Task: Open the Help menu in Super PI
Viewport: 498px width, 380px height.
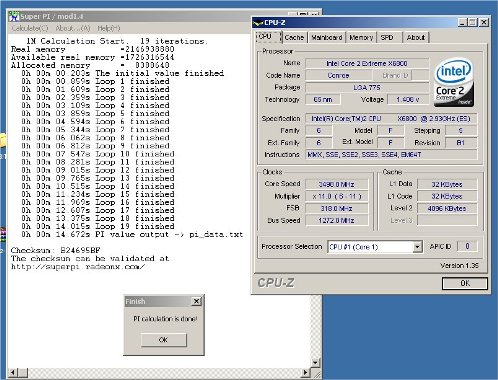Action: click(109, 28)
